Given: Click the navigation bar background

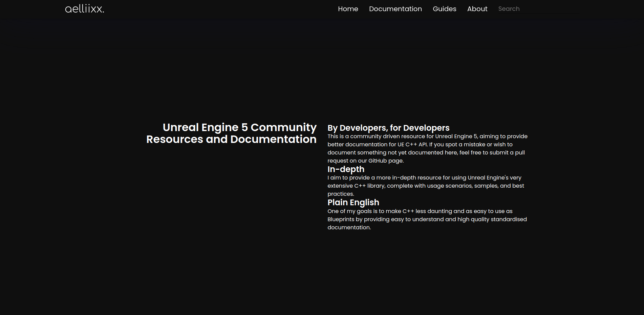Looking at the screenshot, I should [x=237, y=9].
